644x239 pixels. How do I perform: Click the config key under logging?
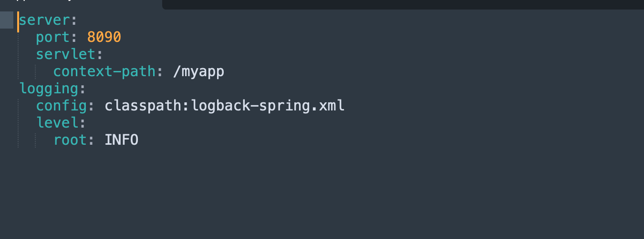click(62, 106)
